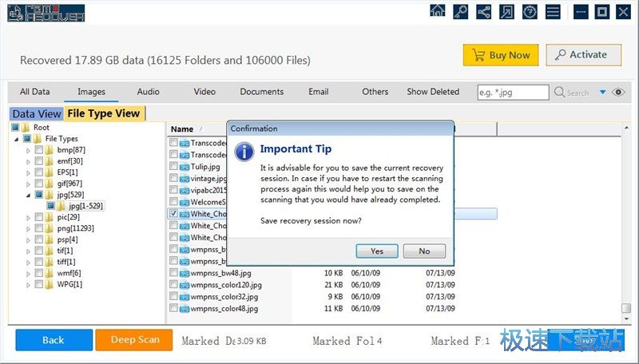This screenshot has height=364, width=639.
Task: Click the Buy Now button
Action: (x=501, y=55)
